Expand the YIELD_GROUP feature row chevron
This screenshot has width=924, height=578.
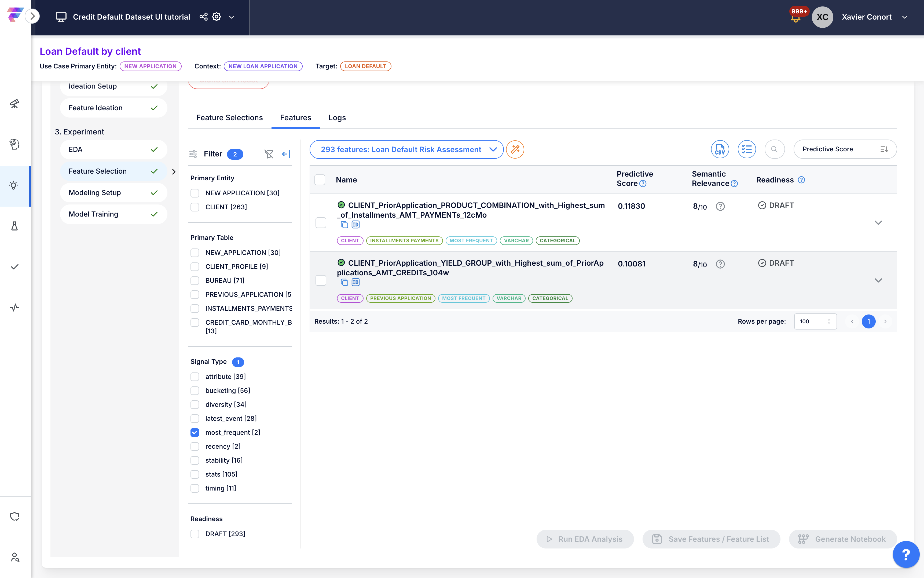[878, 280]
